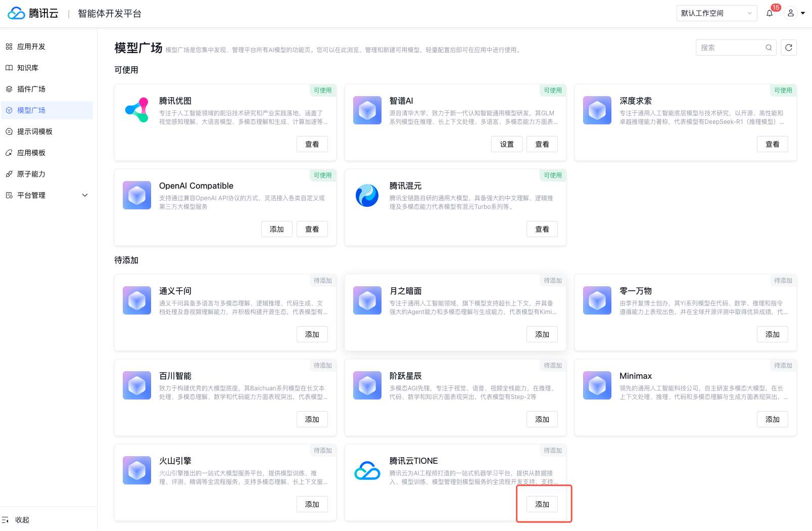
Task: Click the 腾讯混元 model logo
Action: point(367,195)
